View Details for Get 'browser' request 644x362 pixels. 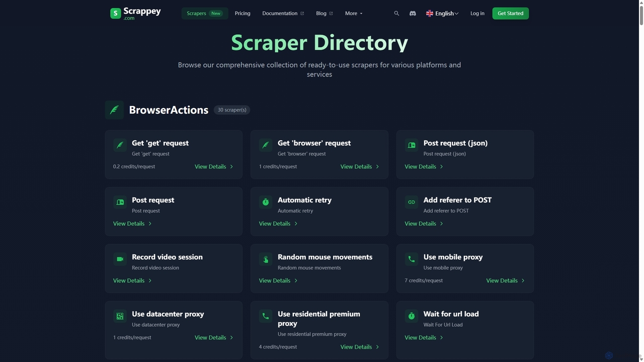(x=360, y=166)
